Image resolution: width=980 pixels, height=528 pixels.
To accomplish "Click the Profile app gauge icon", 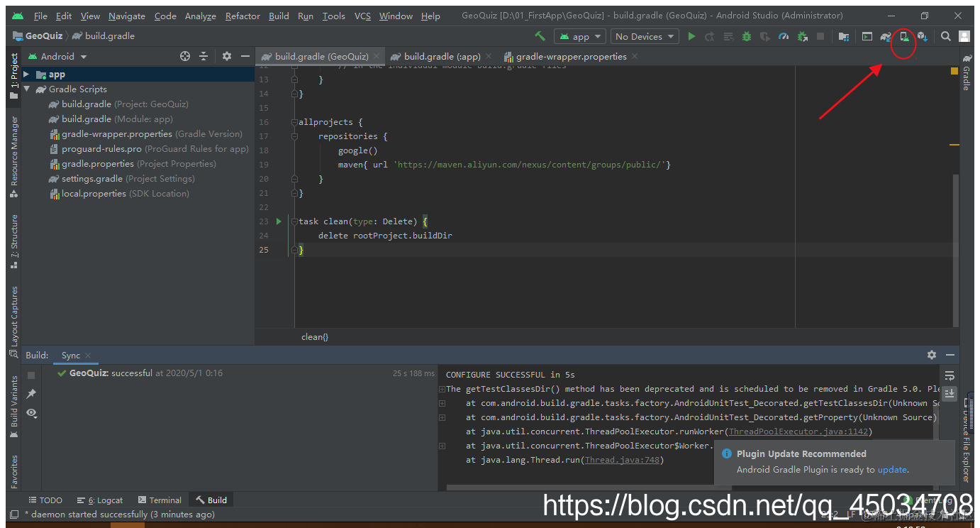I will [x=784, y=36].
